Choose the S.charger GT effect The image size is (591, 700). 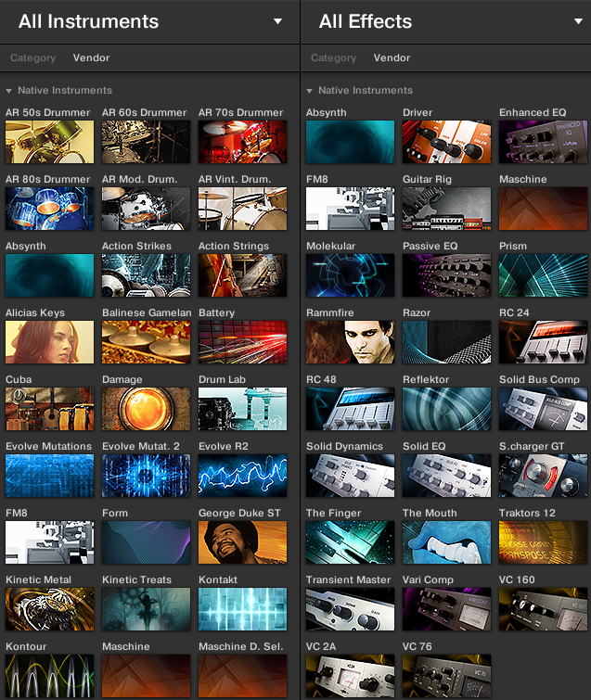pos(543,476)
